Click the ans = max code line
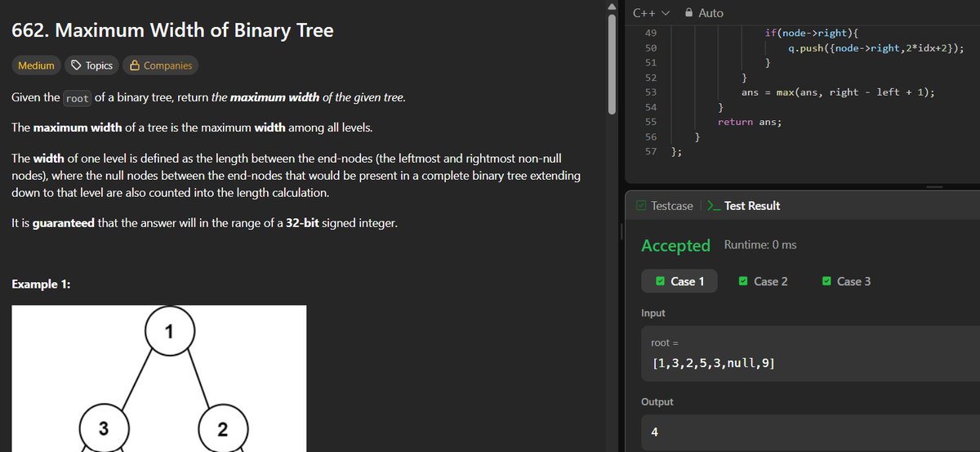Screen dimensions: 980x452 pos(838,92)
